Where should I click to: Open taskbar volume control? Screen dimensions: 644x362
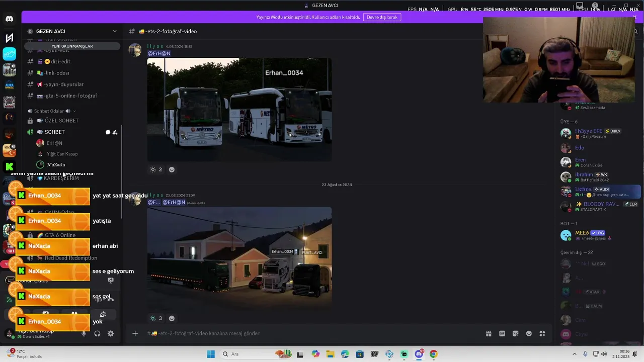coord(604,354)
